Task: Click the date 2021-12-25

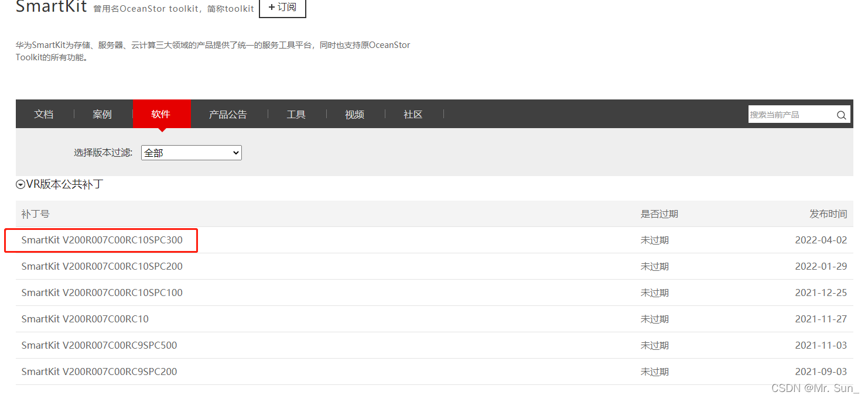Action: 821,293
